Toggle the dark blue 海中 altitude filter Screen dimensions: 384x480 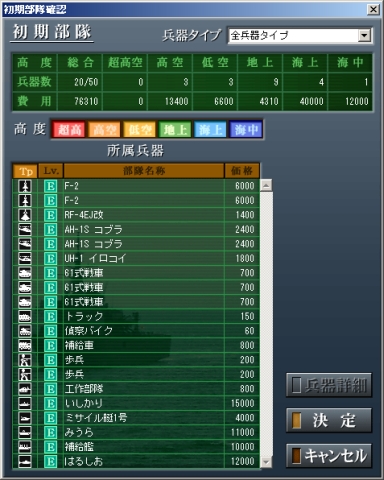coord(246,129)
